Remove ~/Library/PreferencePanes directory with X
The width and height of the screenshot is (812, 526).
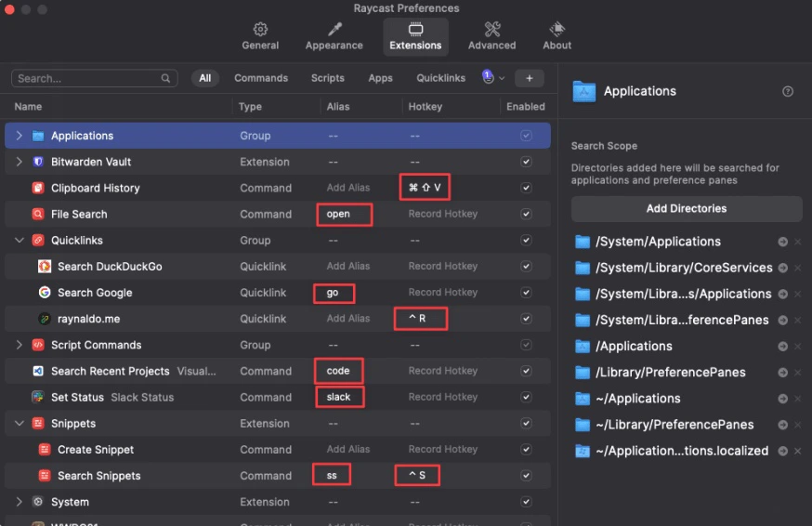click(797, 425)
